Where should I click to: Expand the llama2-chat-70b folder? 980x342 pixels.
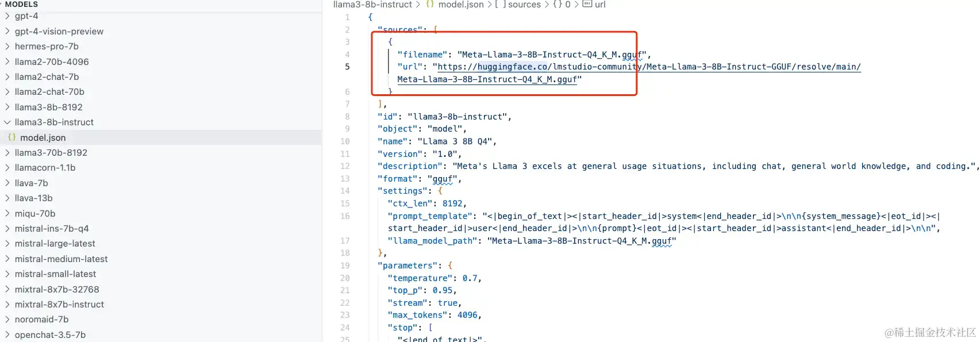7,91
